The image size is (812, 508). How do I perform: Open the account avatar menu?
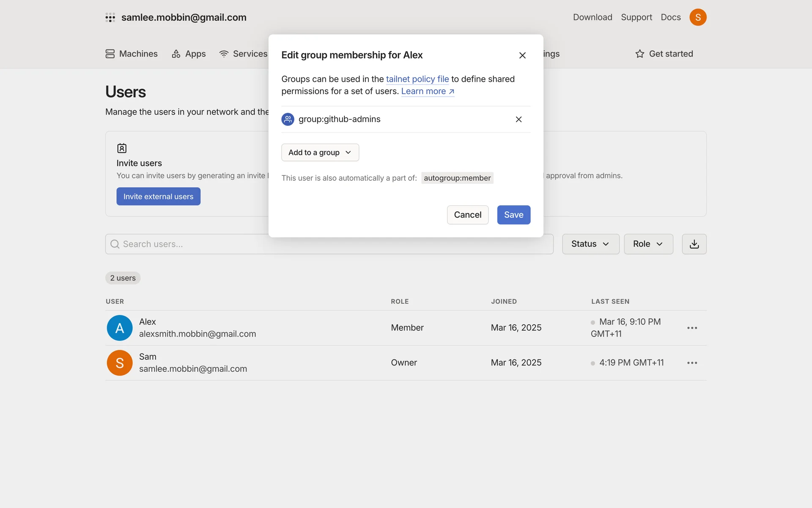(x=698, y=17)
